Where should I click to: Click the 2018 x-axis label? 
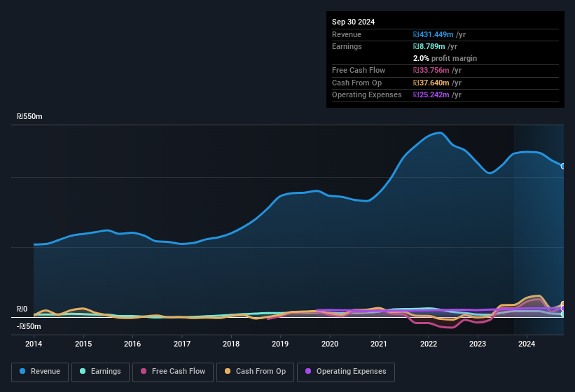[231, 344]
